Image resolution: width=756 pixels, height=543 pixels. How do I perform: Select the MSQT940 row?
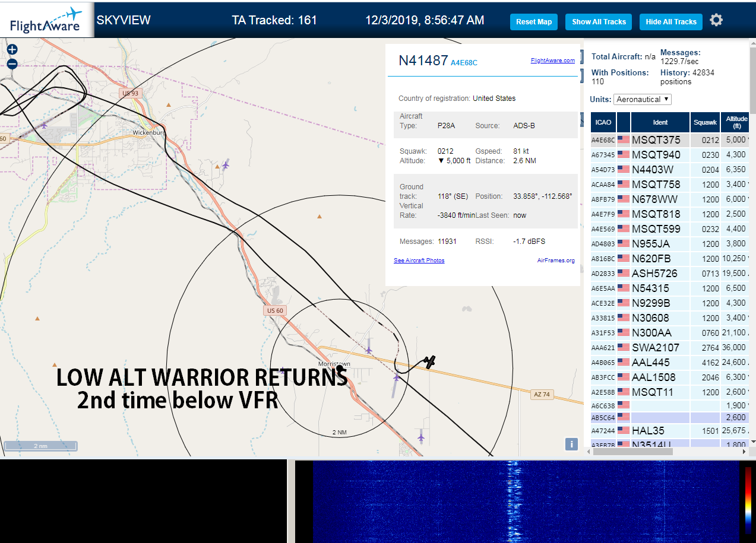tap(670, 155)
